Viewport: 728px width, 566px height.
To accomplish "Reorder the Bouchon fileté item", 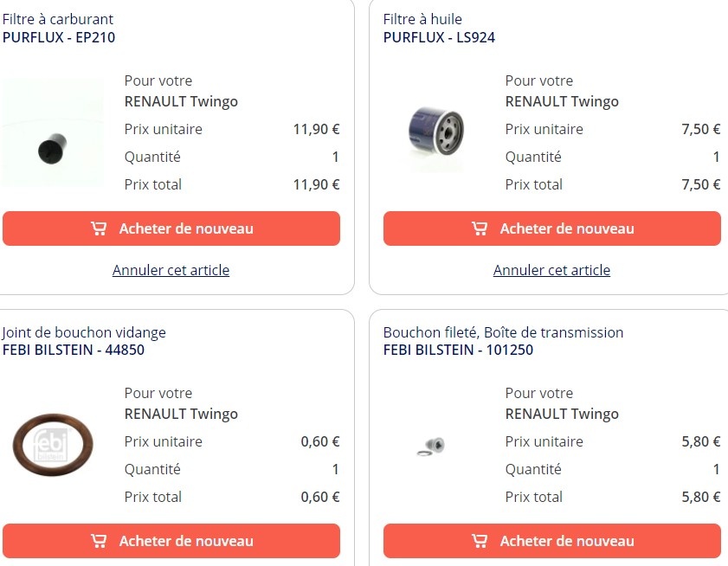I will point(552,541).
